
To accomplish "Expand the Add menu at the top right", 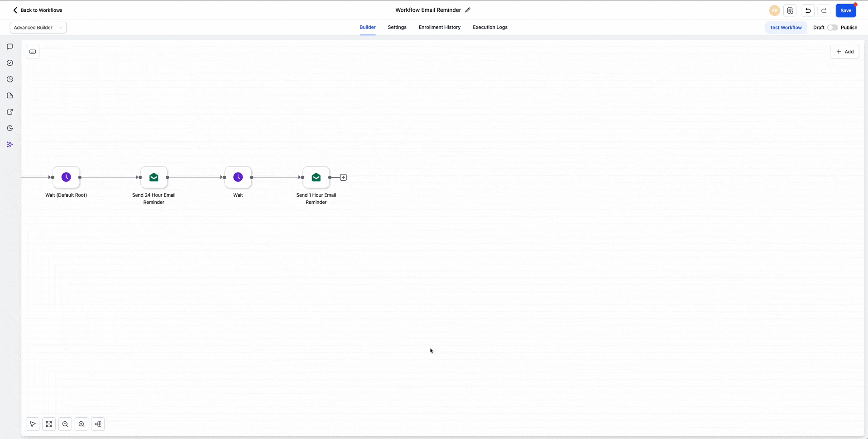I will tap(844, 51).
